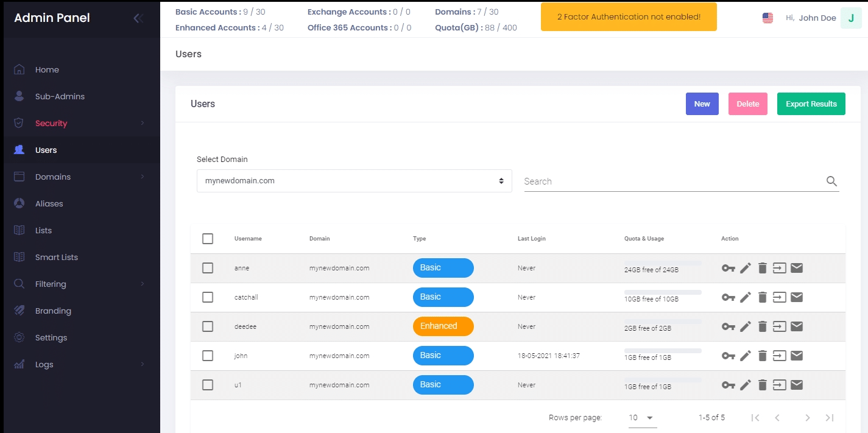Click the key icon for user anne
The image size is (868, 433).
click(x=729, y=268)
